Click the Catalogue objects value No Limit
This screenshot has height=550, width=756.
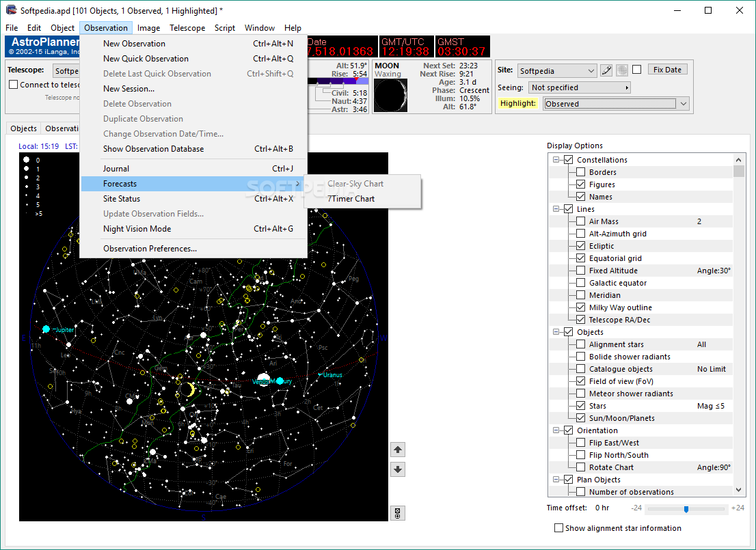pos(711,369)
